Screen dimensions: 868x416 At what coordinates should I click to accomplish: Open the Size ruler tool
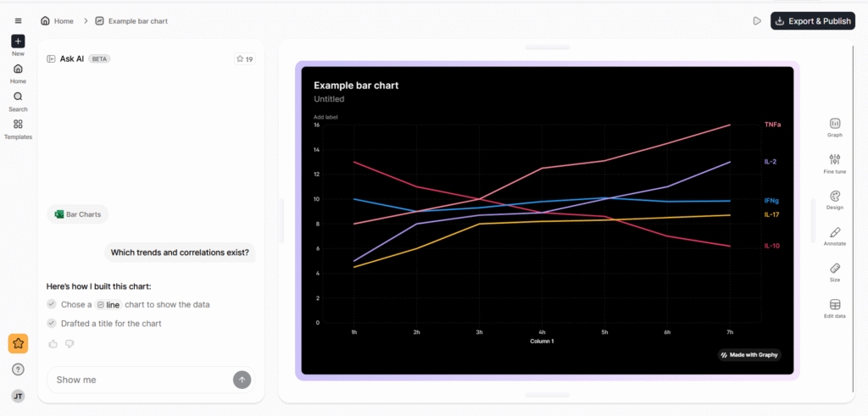click(x=835, y=268)
